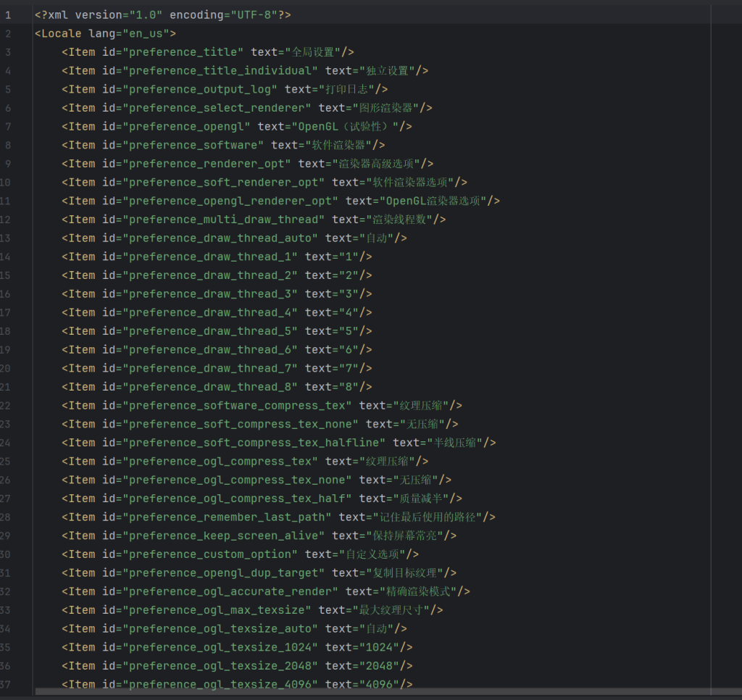Click line number 22 in the gutter
The height and width of the screenshot is (700, 742).
(x=8, y=406)
